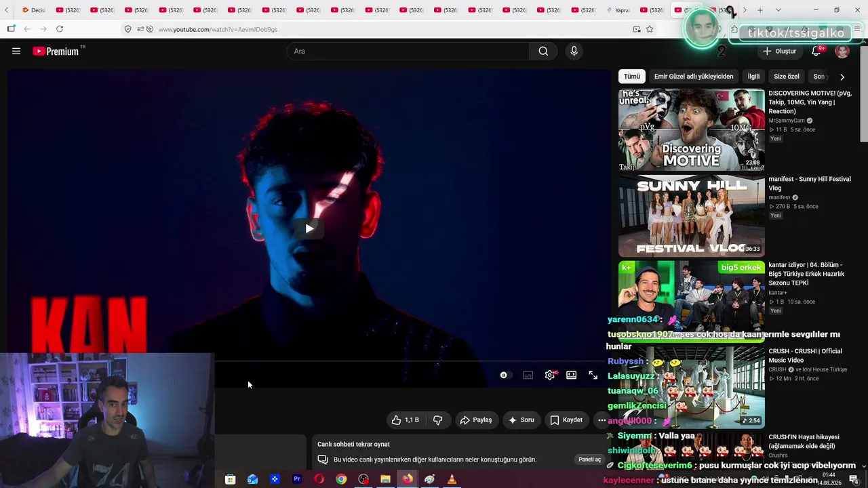Open the site security shield icon
868x488 pixels.
point(127,29)
